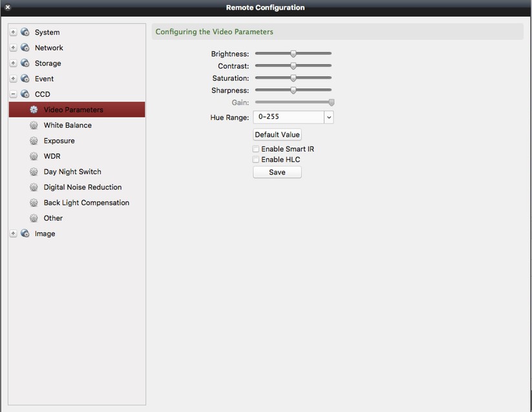
Task: Enable the Smart IR checkbox
Action: pos(255,149)
